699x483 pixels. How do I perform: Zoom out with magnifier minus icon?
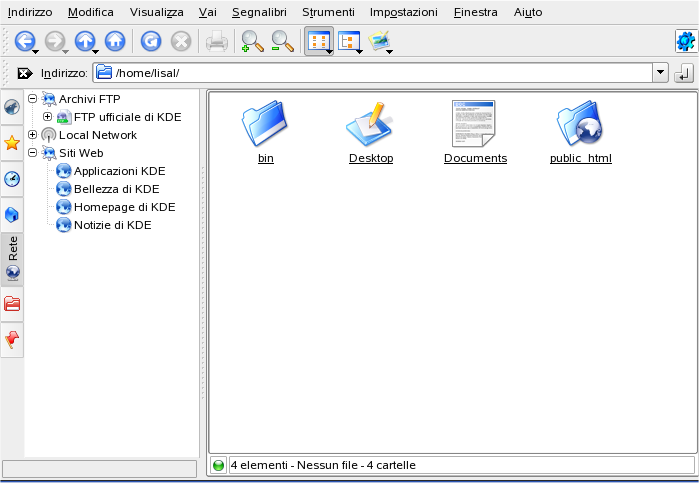tap(283, 41)
